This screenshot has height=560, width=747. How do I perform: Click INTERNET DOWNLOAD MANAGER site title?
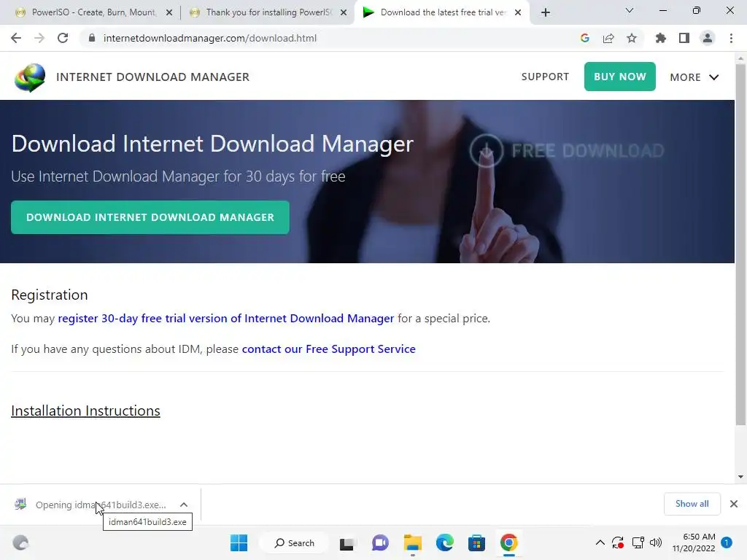point(153,77)
